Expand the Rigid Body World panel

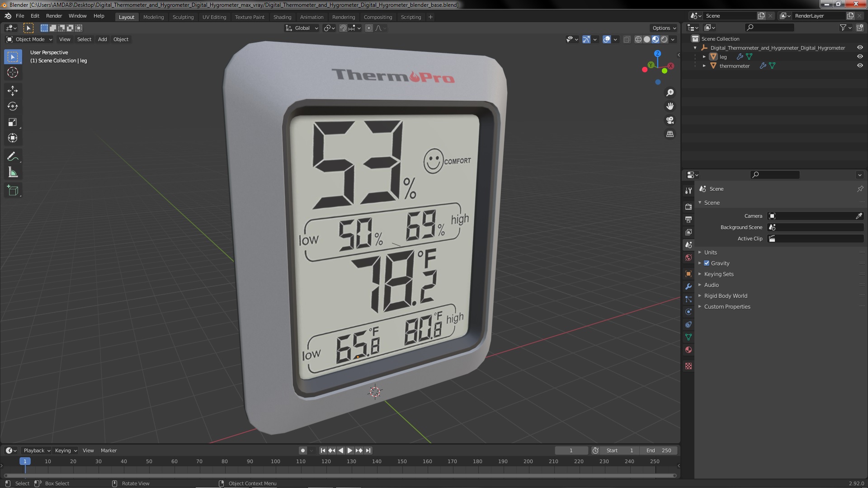pos(725,296)
